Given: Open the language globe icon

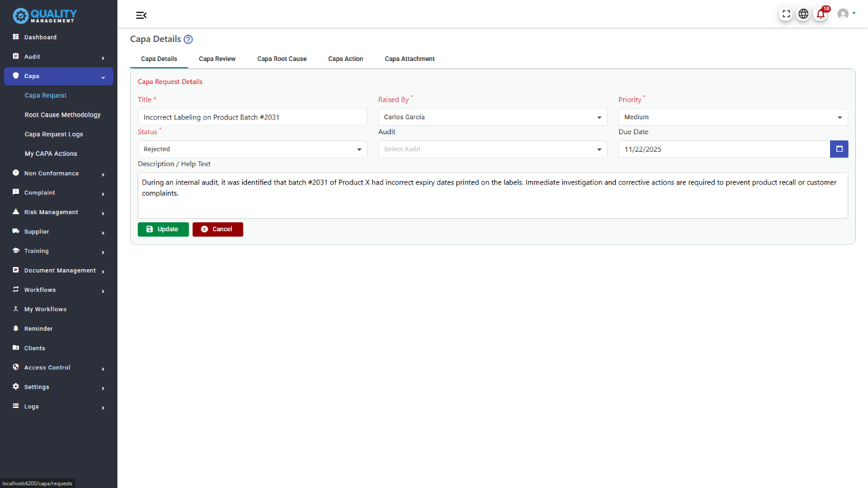Looking at the screenshot, I should pyautogui.click(x=803, y=14).
